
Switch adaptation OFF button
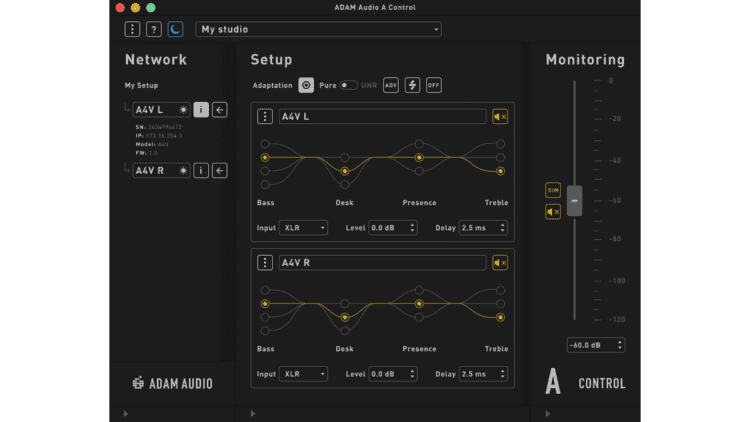[x=434, y=85]
